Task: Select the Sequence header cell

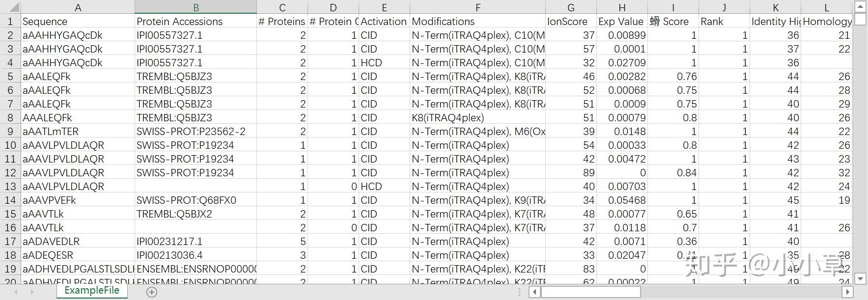Action: point(78,22)
